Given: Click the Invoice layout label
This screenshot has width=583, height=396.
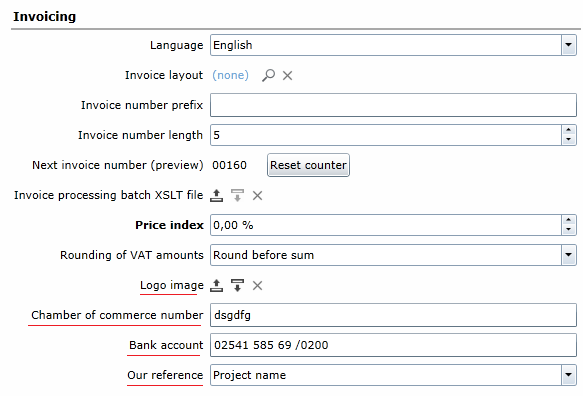Looking at the screenshot, I should click(x=164, y=75).
